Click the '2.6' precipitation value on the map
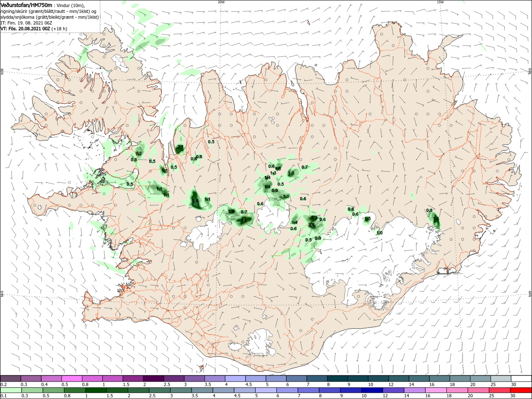The width and height of the screenshot is (532, 399). point(196,201)
